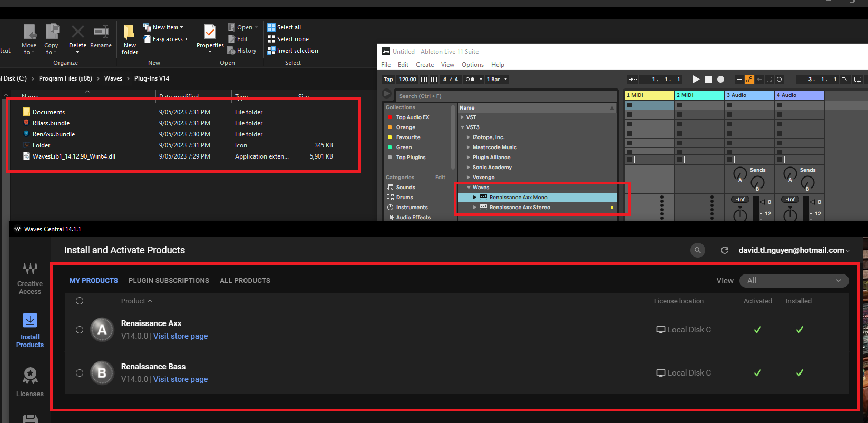The height and width of the screenshot is (423, 868).
Task: Open Licenses in Waves Central sidebar
Action: tap(30, 382)
